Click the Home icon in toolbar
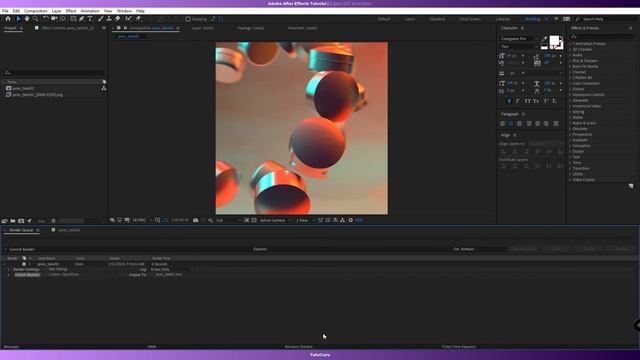The image size is (640, 360). [x=8, y=19]
